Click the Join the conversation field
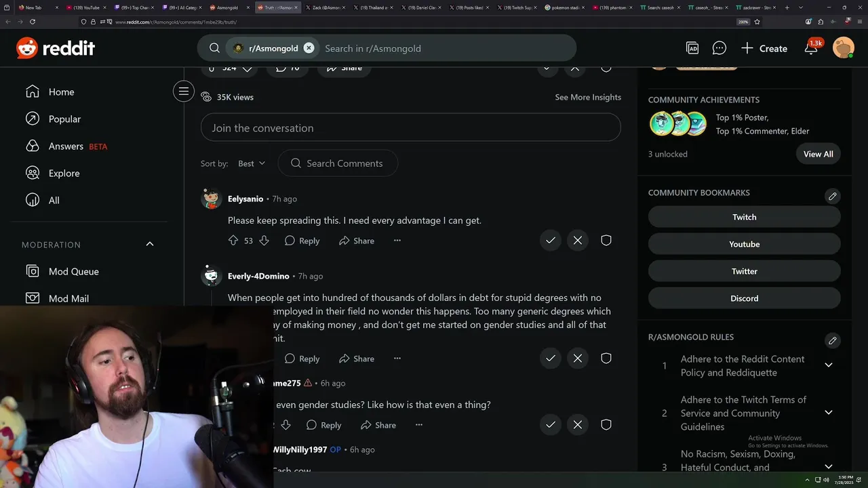 (x=410, y=127)
